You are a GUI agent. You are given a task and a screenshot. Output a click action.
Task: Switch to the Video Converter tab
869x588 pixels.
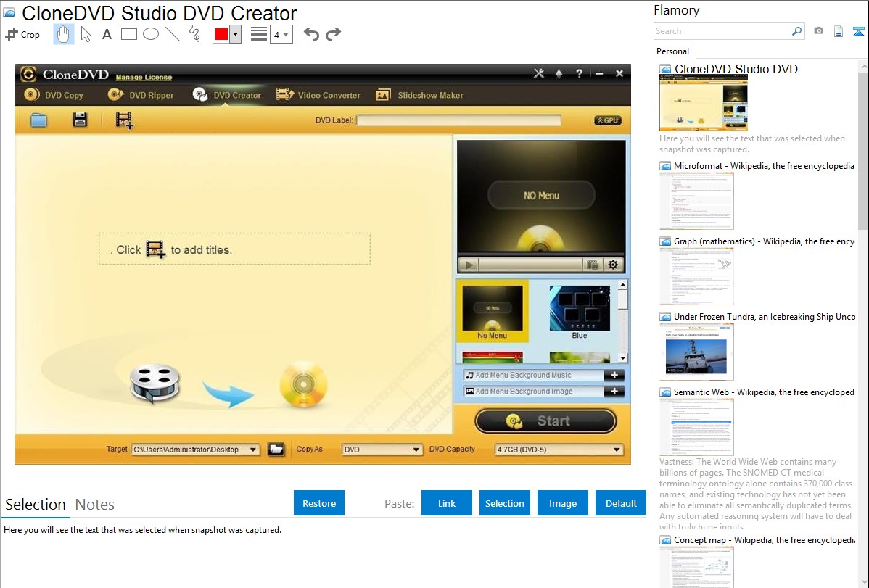[318, 95]
